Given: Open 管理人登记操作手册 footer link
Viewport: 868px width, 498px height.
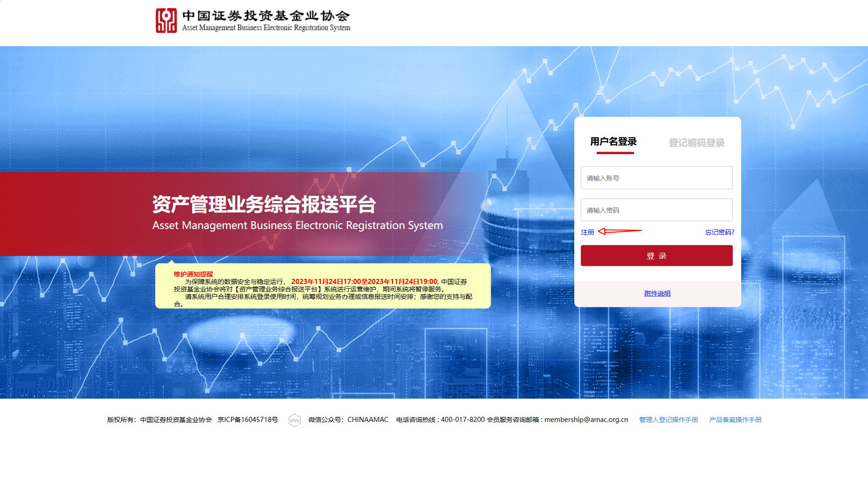Looking at the screenshot, I should coord(668,420).
